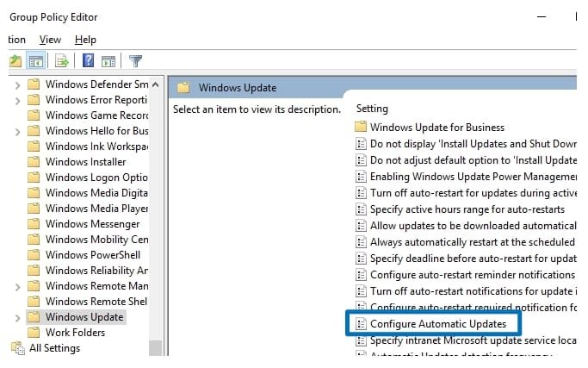
Task: Click the Up one level toolbar icon
Action: click(15, 60)
